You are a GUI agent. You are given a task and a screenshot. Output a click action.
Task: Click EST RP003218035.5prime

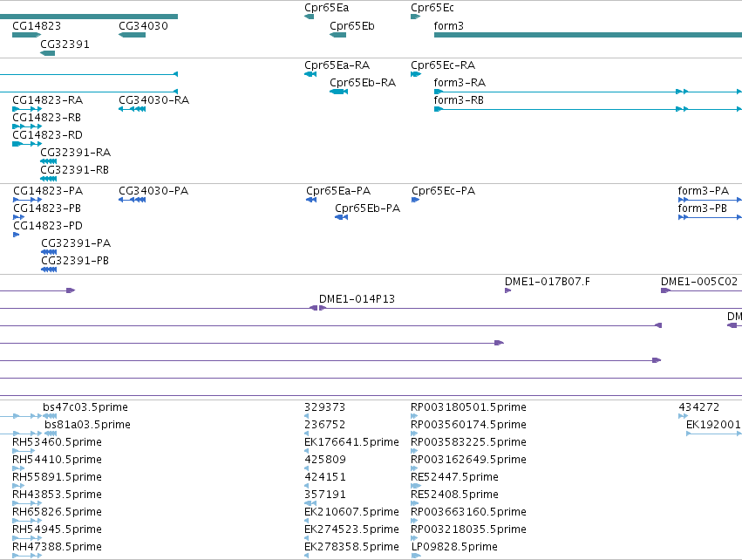click(468, 529)
